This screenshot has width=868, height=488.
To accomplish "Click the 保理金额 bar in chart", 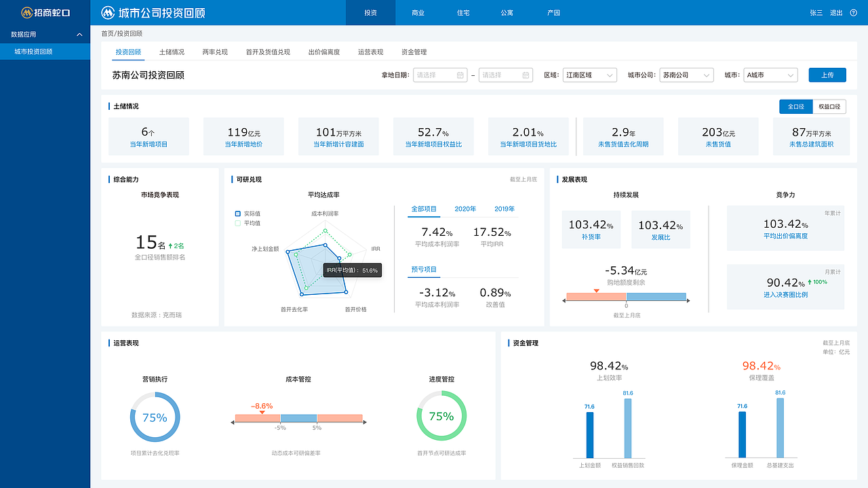I will click(x=742, y=435).
